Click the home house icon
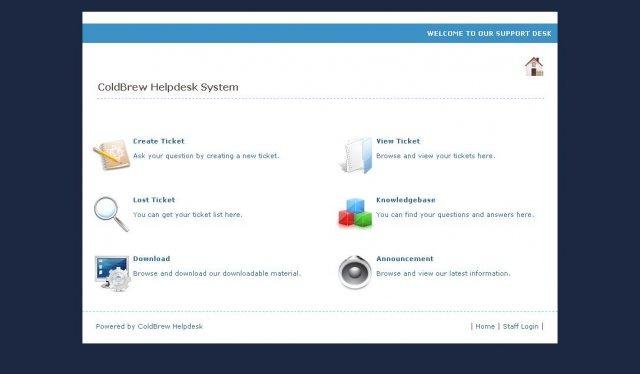 tap(534, 66)
